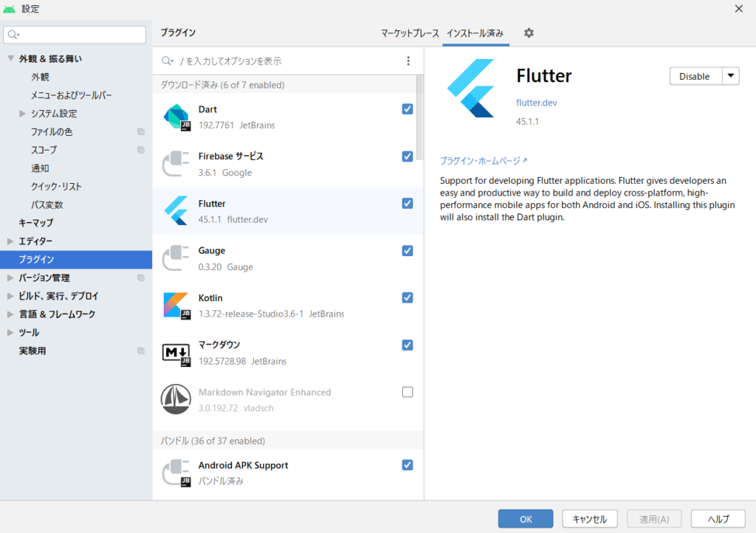Click the plugin list vertical scrollbar
The image size is (756, 533).
pos(420,117)
